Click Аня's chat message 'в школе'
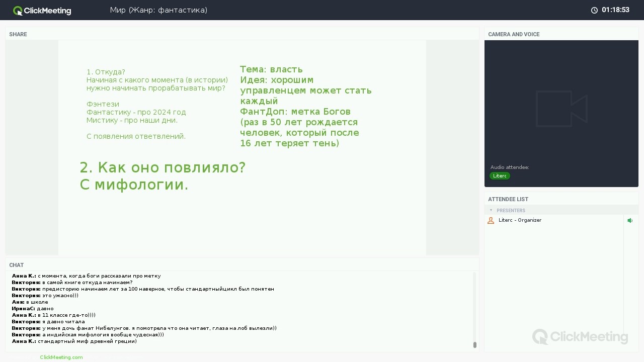644x362 pixels. coord(37,302)
